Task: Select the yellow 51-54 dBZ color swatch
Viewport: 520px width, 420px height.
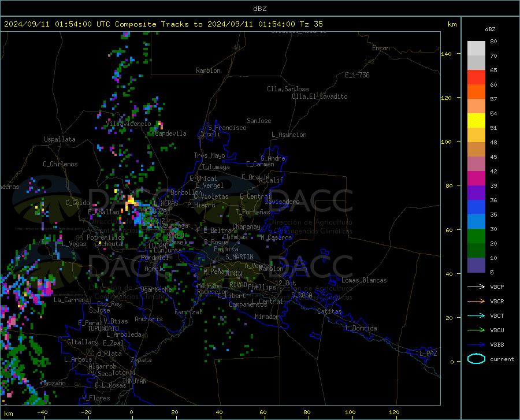Action: 476,121
